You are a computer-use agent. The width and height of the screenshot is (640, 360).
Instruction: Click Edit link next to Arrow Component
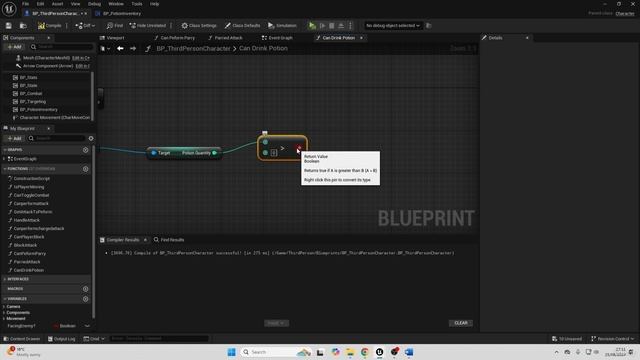(x=82, y=66)
